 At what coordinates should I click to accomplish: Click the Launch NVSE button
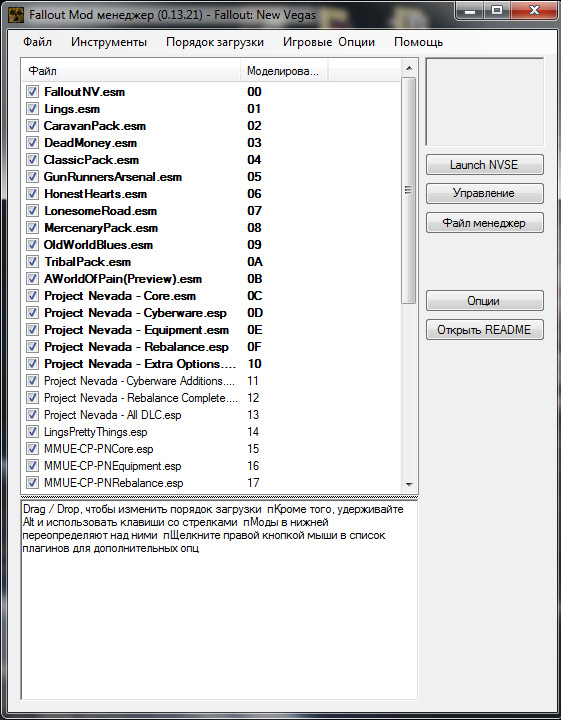[484, 165]
